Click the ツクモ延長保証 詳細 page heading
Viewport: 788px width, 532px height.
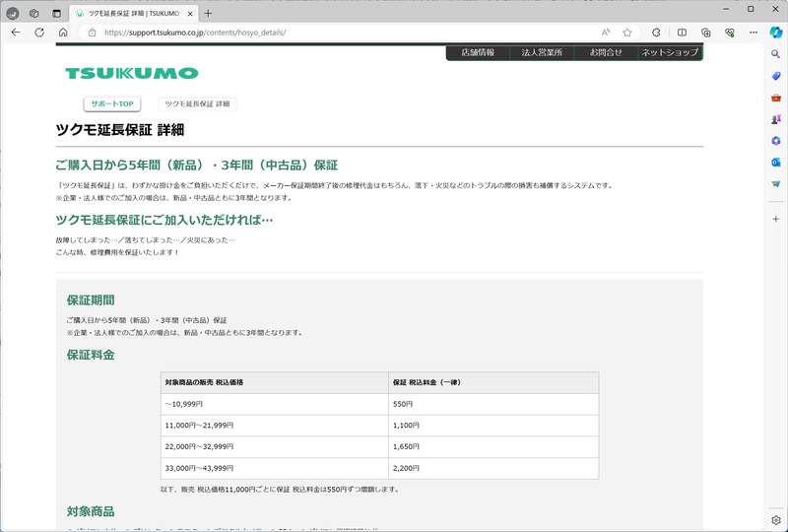[120, 130]
